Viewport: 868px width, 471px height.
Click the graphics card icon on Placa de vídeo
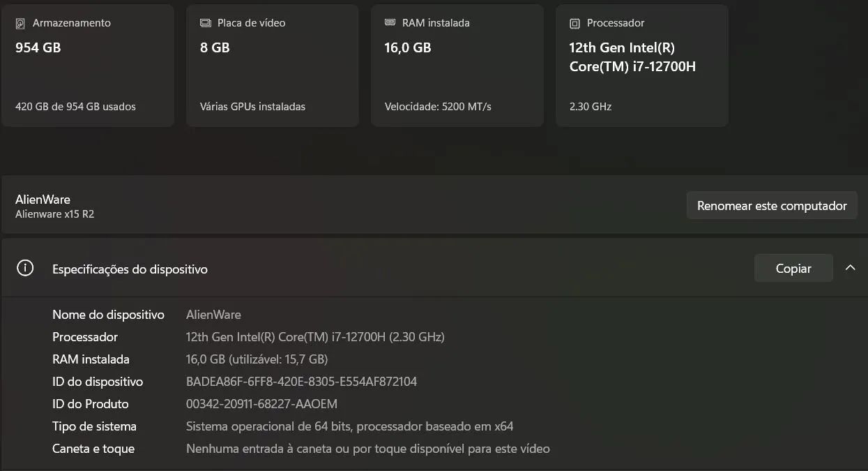click(204, 22)
